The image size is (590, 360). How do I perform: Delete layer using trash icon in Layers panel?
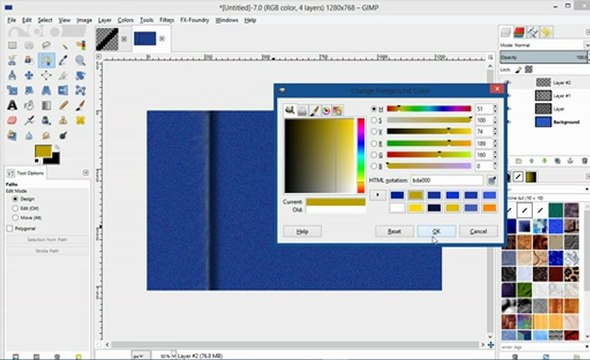click(x=584, y=161)
